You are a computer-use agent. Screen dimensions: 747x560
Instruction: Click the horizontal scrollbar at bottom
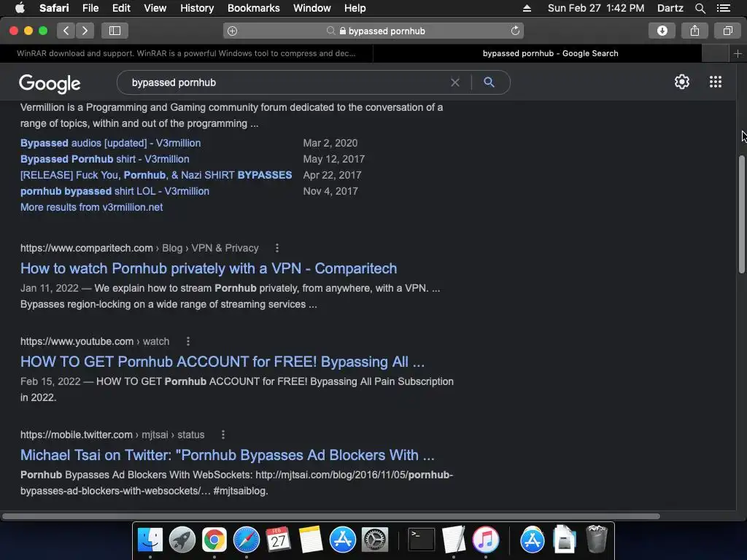point(331,516)
